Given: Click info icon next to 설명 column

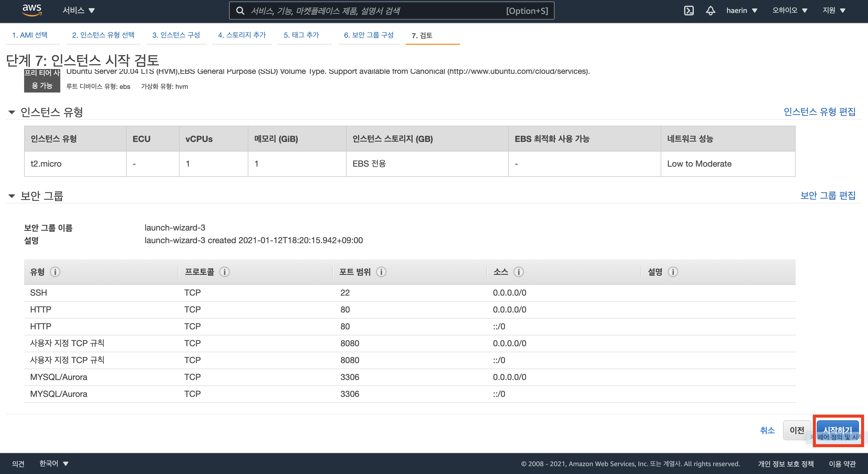Looking at the screenshot, I should [673, 272].
